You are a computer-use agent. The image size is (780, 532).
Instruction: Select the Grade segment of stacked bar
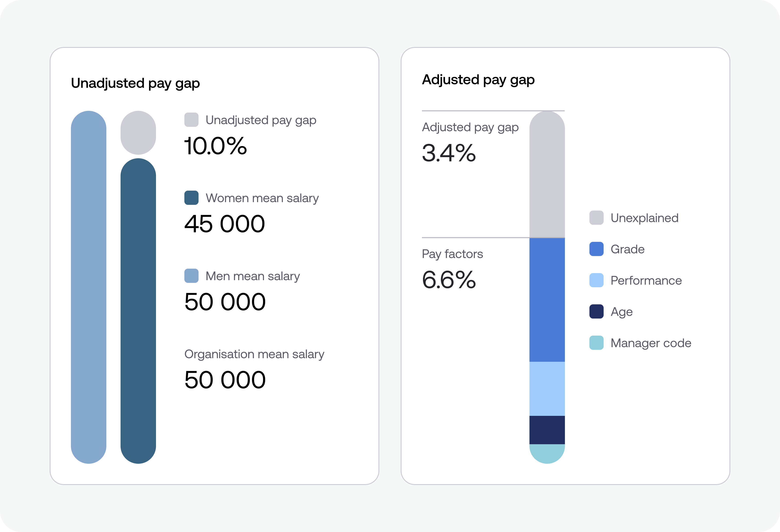(547, 299)
